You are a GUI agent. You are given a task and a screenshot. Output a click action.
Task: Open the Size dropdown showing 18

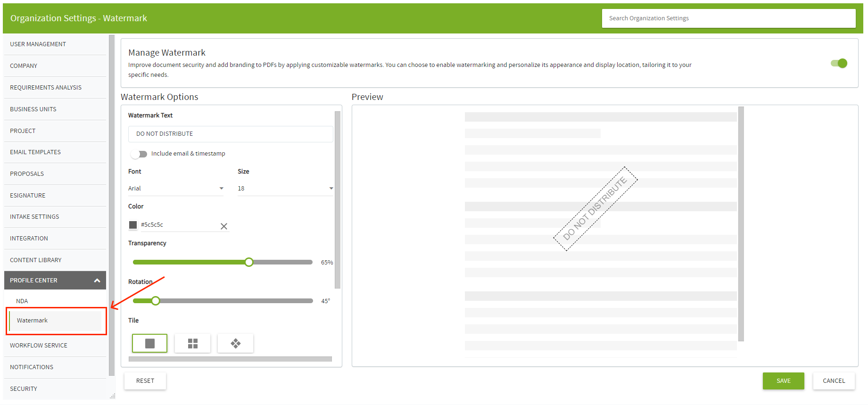(x=285, y=188)
